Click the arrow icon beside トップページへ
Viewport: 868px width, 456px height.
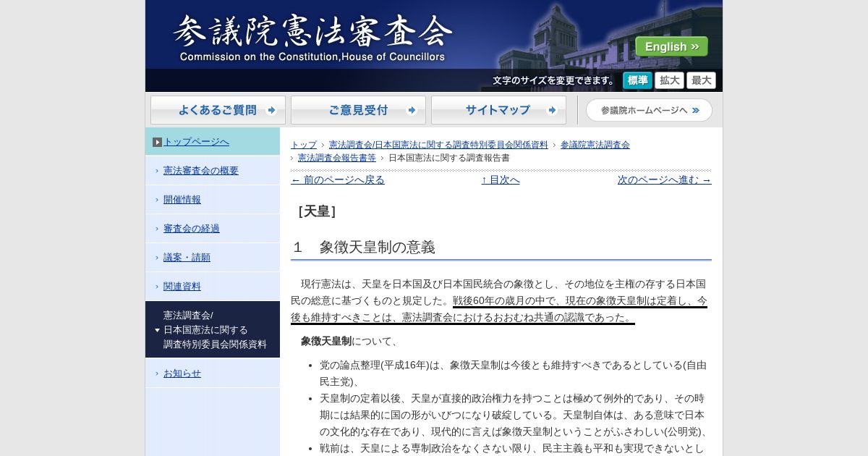click(157, 142)
